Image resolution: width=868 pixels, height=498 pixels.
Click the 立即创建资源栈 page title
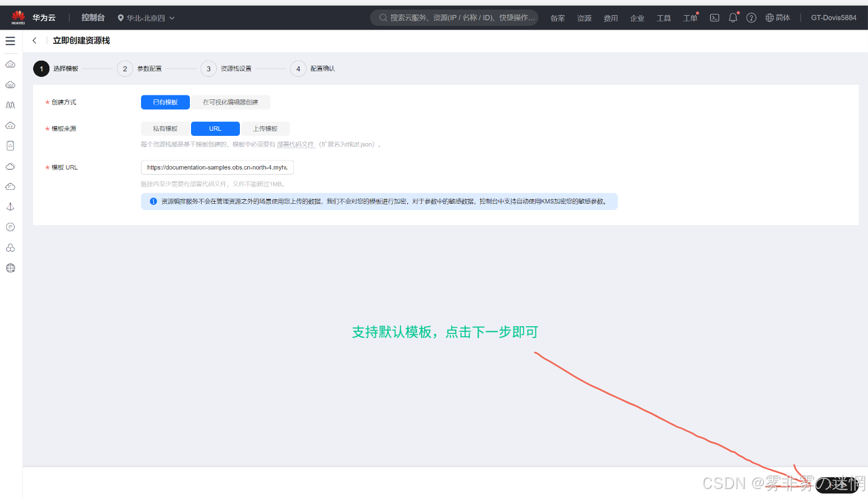81,40
